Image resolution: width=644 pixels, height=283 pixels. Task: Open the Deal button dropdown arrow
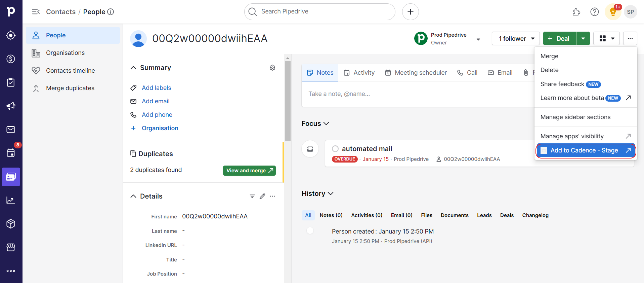583,38
